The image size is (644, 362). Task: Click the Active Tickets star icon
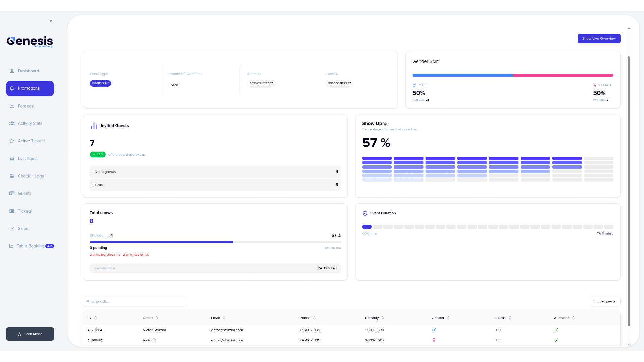[12, 141]
